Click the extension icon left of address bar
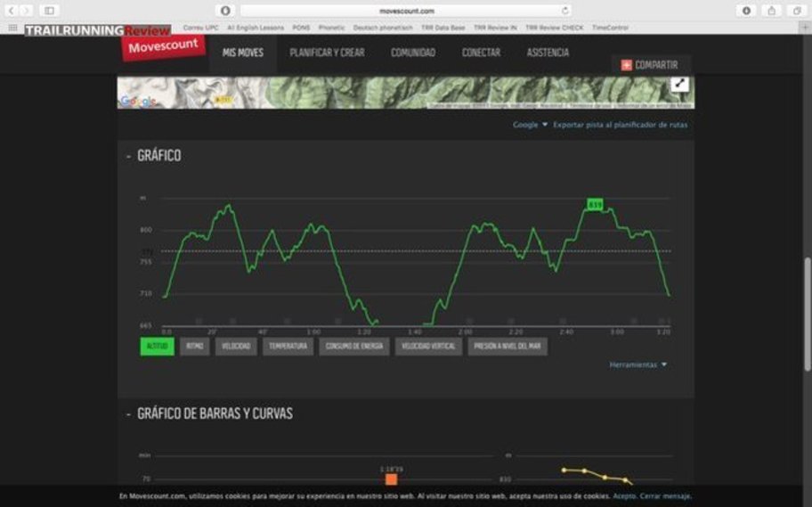 click(x=225, y=11)
